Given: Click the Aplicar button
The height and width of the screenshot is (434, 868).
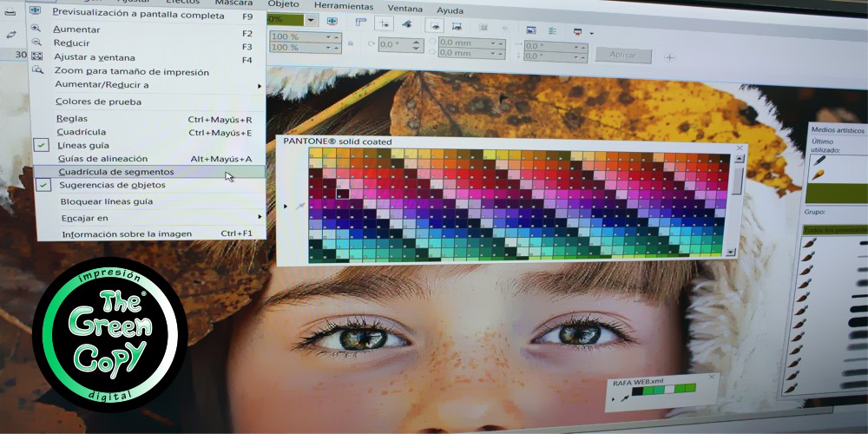Looking at the screenshot, I should 622,55.
